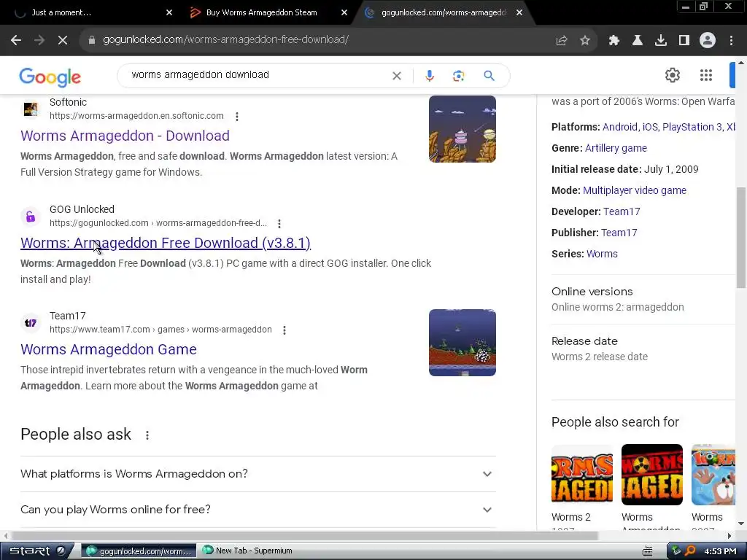The width and height of the screenshot is (747, 560).
Task: Expand 'What platforms is Worms Armageddon on?'
Action: [x=258, y=474]
